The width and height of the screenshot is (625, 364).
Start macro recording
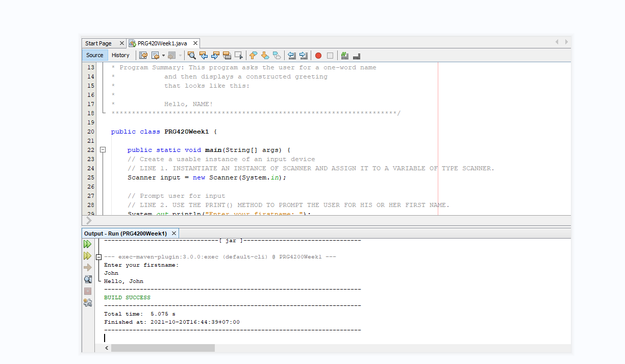pos(317,55)
